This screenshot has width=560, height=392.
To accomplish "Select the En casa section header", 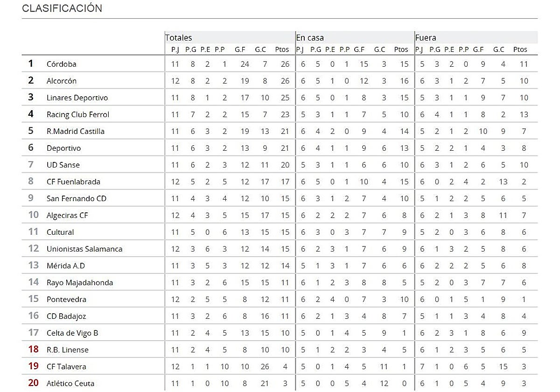I will [310, 38].
